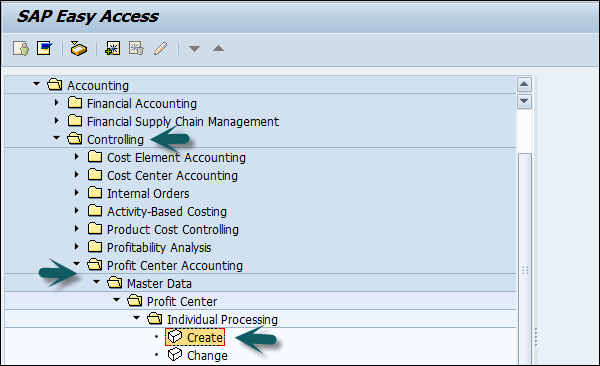Screen dimensions: 600x366
Task: Click the Profitability Analysis folder icon
Action: [x=95, y=247]
